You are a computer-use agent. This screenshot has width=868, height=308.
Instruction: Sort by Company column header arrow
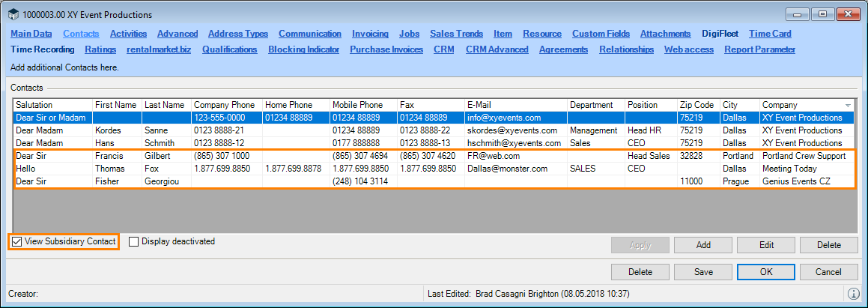pos(848,105)
